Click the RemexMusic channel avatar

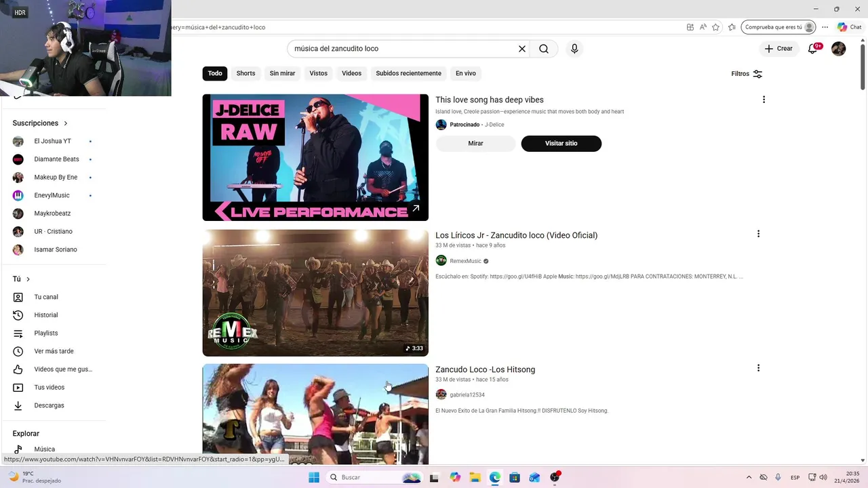tap(441, 261)
